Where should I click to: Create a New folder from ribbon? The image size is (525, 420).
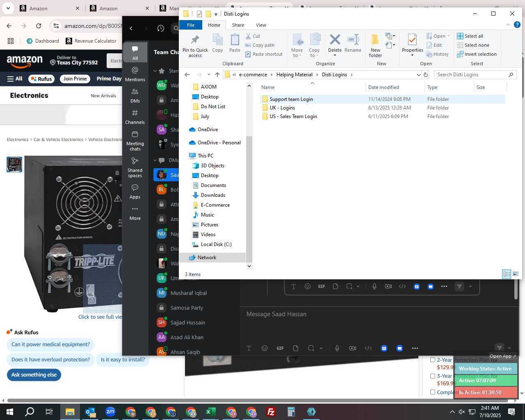pos(375,46)
